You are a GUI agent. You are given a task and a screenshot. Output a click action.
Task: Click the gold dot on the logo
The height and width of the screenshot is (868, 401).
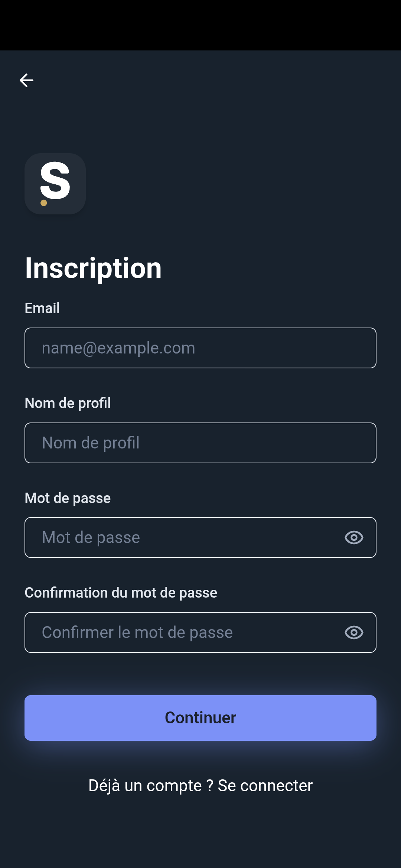click(x=44, y=203)
